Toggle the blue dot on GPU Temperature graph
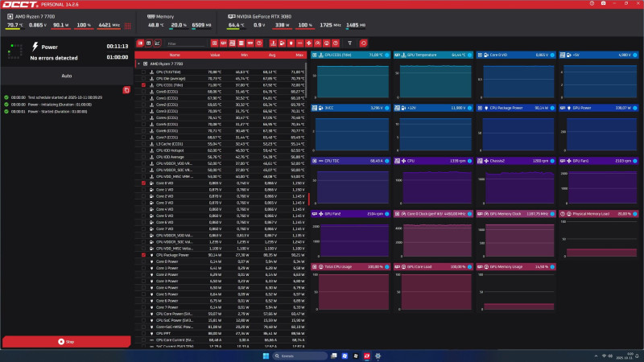The image size is (644, 362). [469, 55]
